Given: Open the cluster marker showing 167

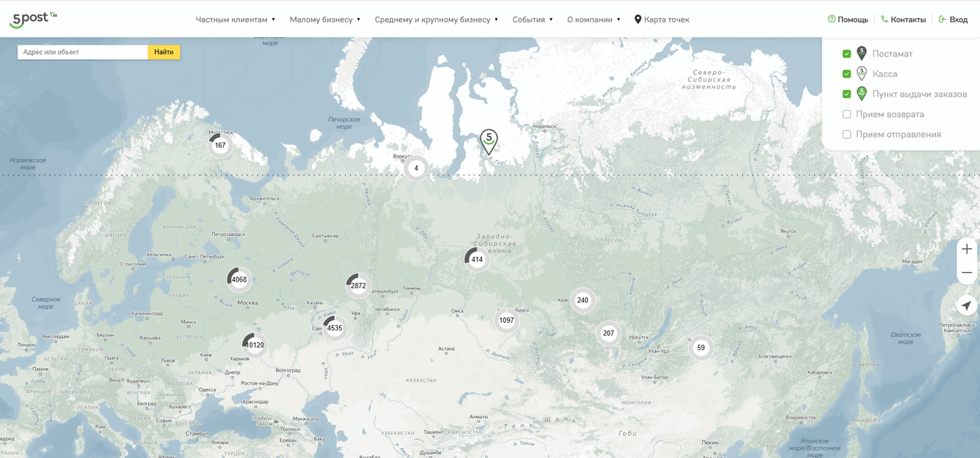Looking at the screenshot, I should [x=220, y=145].
